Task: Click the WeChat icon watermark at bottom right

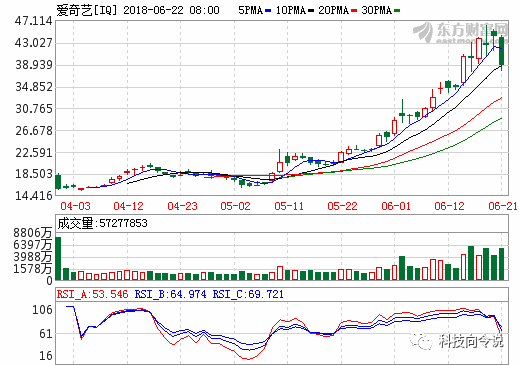Action: point(420,340)
